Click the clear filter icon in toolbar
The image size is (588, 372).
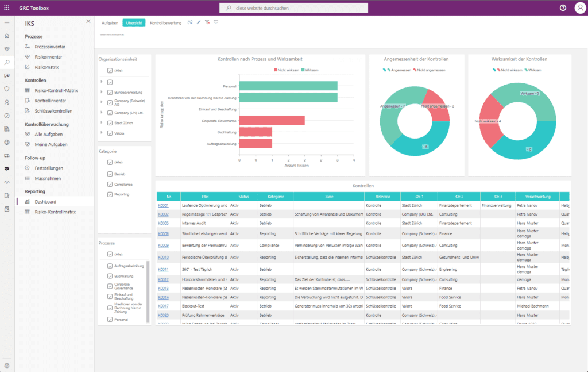coord(207,22)
